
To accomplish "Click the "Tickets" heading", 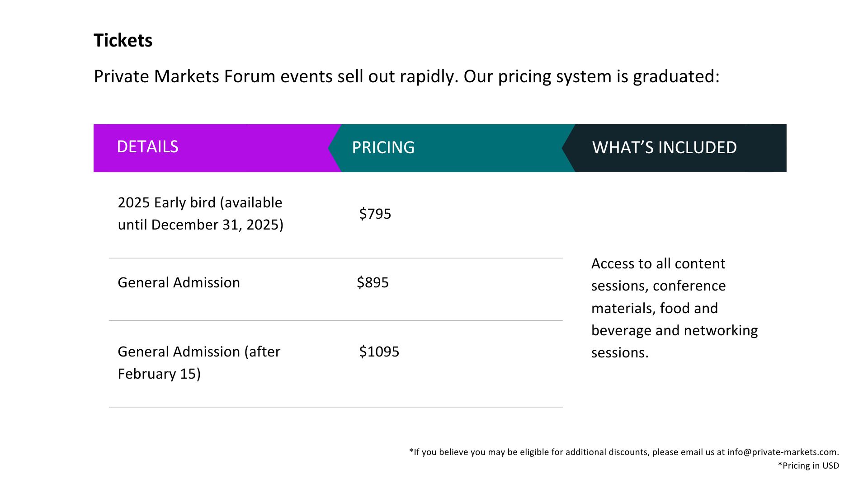I will [123, 41].
